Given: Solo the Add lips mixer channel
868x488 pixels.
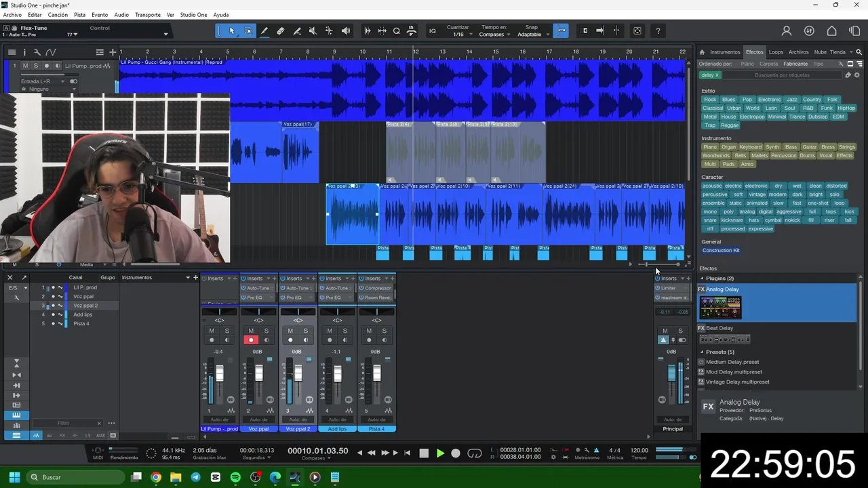Looking at the screenshot, I should tap(345, 331).
